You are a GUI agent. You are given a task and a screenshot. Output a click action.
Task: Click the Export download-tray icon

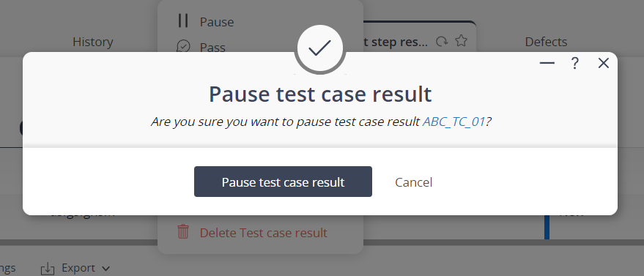pos(48,269)
